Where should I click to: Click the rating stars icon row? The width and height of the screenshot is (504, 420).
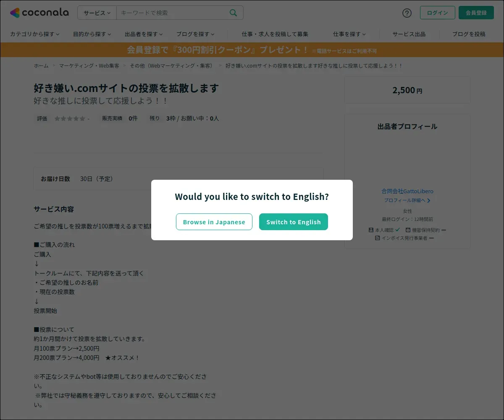tap(70, 118)
